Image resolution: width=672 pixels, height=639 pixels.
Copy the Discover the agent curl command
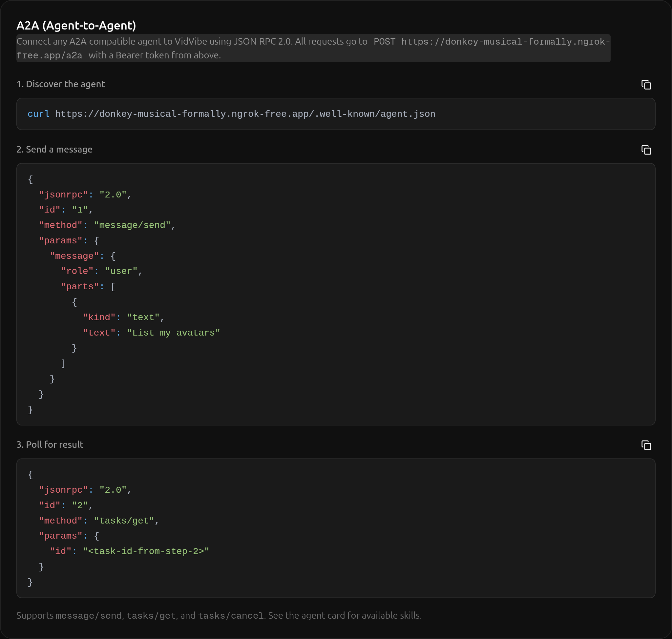(646, 85)
